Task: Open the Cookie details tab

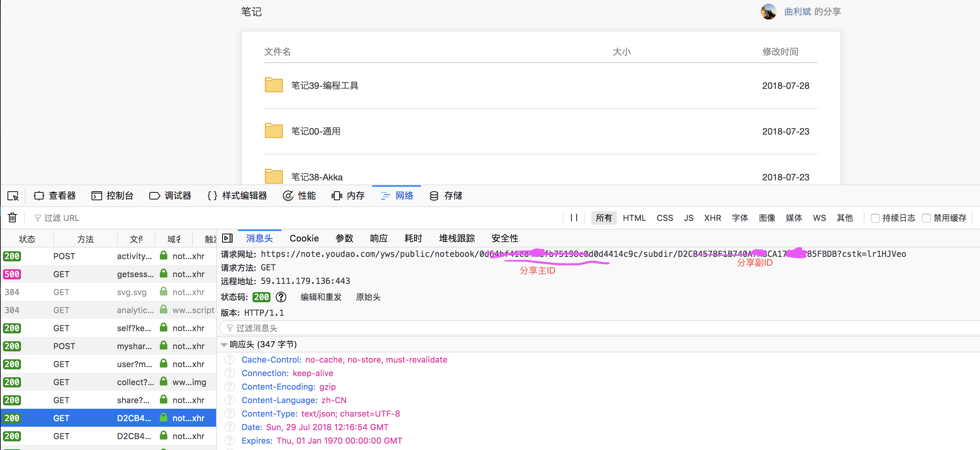Action: coord(304,238)
